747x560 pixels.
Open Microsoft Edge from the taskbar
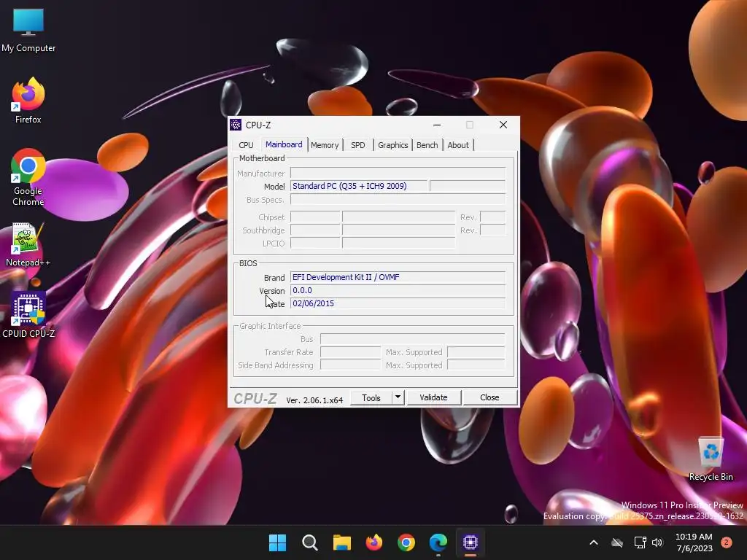pos(438,542)
